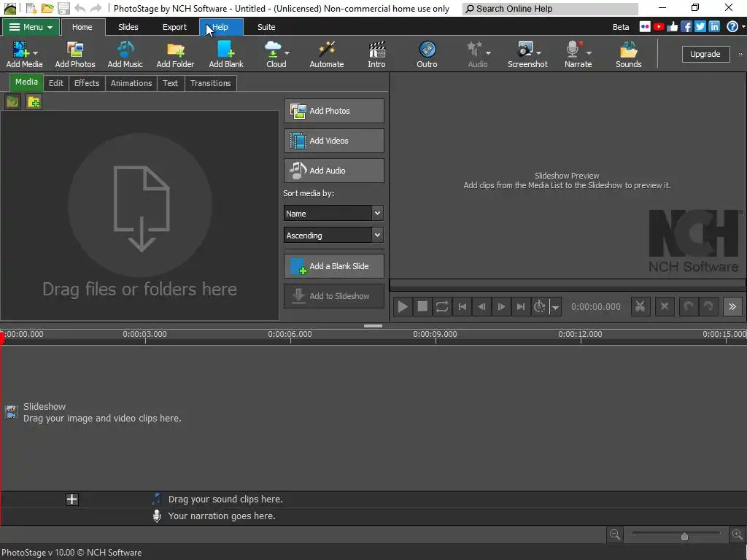
Task: Click the yellow add folder icon in Media panel
Action: (x=34, y=101)
